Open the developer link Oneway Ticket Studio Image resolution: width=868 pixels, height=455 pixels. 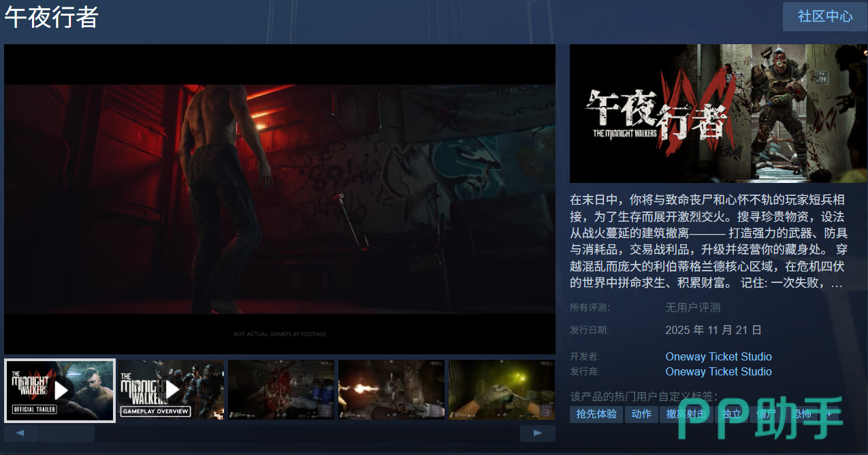click(718, 356)
